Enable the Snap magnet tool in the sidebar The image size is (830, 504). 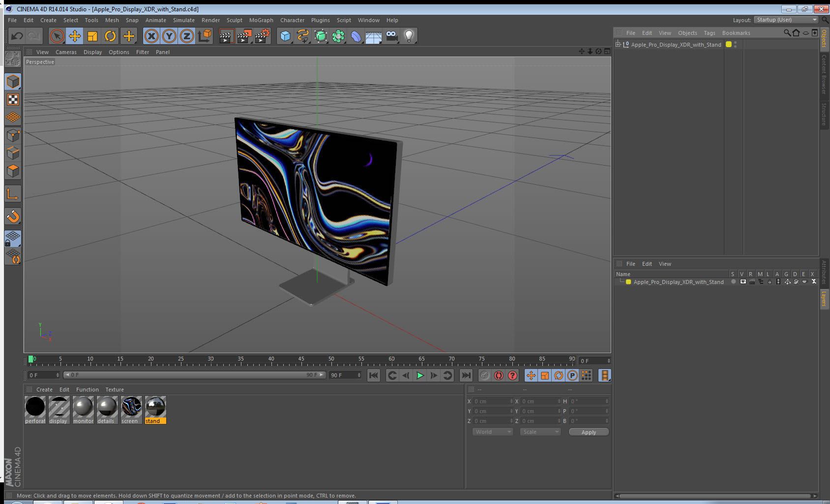[13, 216]
